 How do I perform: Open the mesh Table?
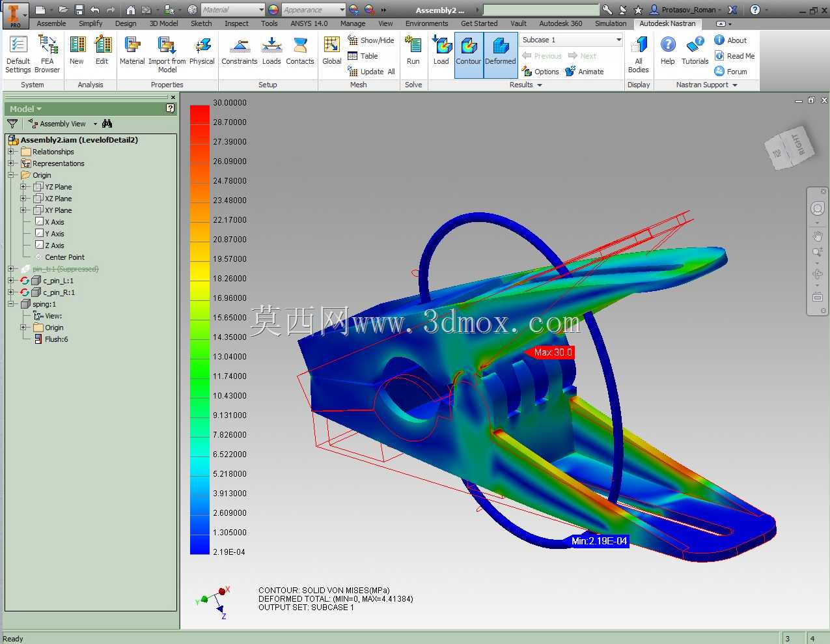tap(363, 56)
